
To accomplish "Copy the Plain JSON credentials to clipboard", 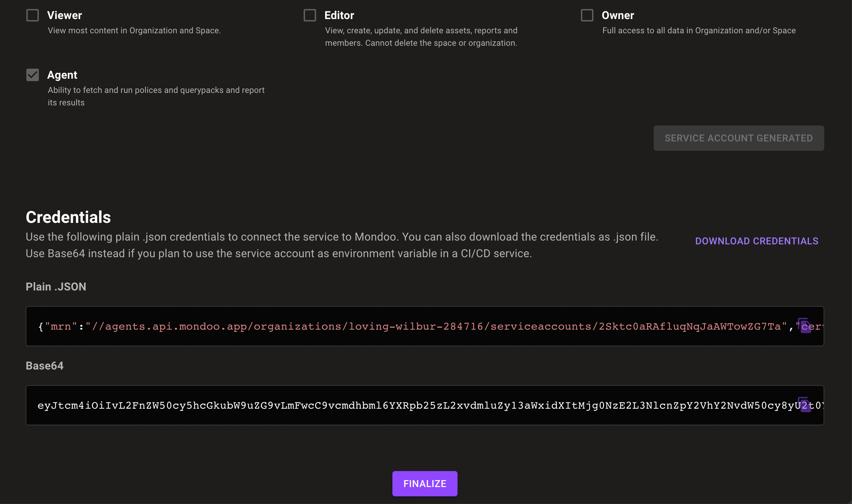I will (x=805, y=326).
